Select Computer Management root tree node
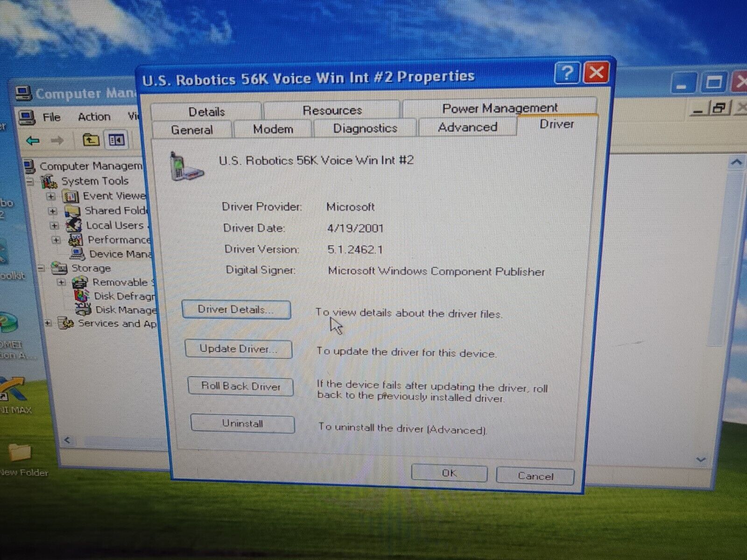Viewport: 747px width, 560px height. pyautogui.click(x=91, y=166)
